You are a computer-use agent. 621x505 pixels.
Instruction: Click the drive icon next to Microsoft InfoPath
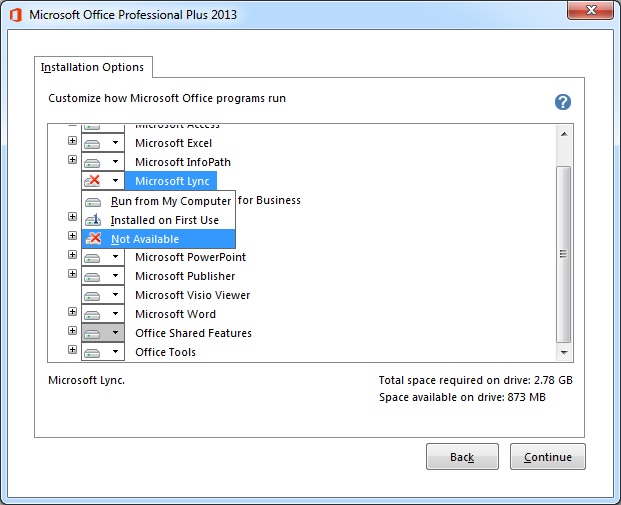(x=93, y=162)
